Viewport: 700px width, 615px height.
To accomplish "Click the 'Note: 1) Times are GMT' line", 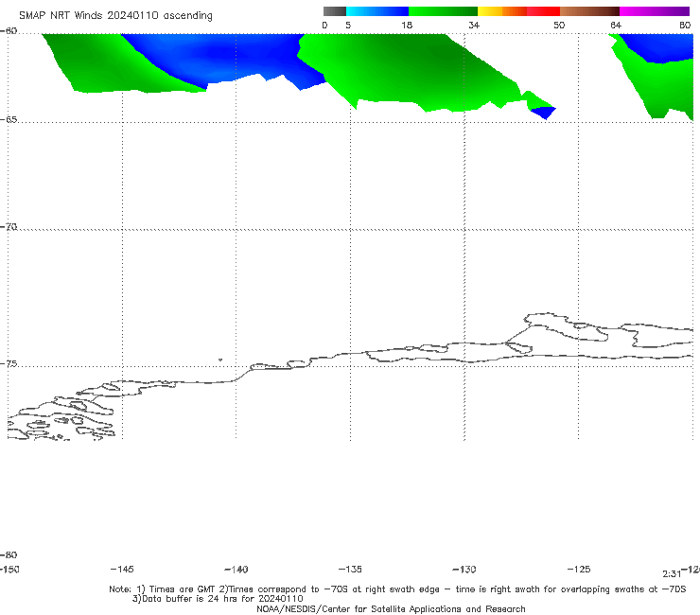I will 397,589.
